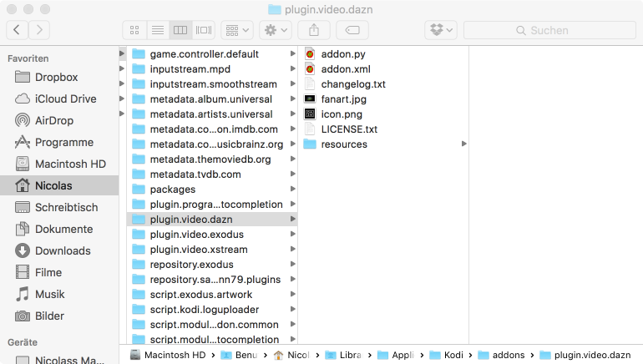Click plugin.video.dazn in the path bar
The width and height of the screenshot is (643, 364).
click(585, 355)
